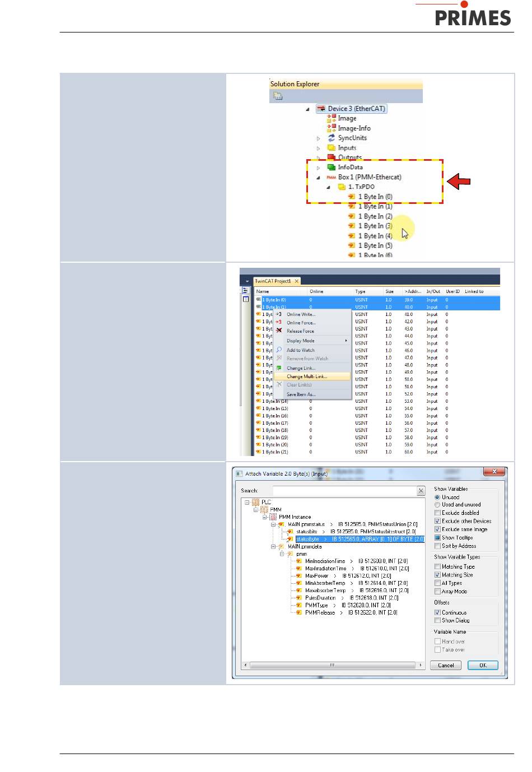This screenshot has height=772, width=532.
Task: Close the TwinCAT Project1 tab
Action: click(297, 281)
